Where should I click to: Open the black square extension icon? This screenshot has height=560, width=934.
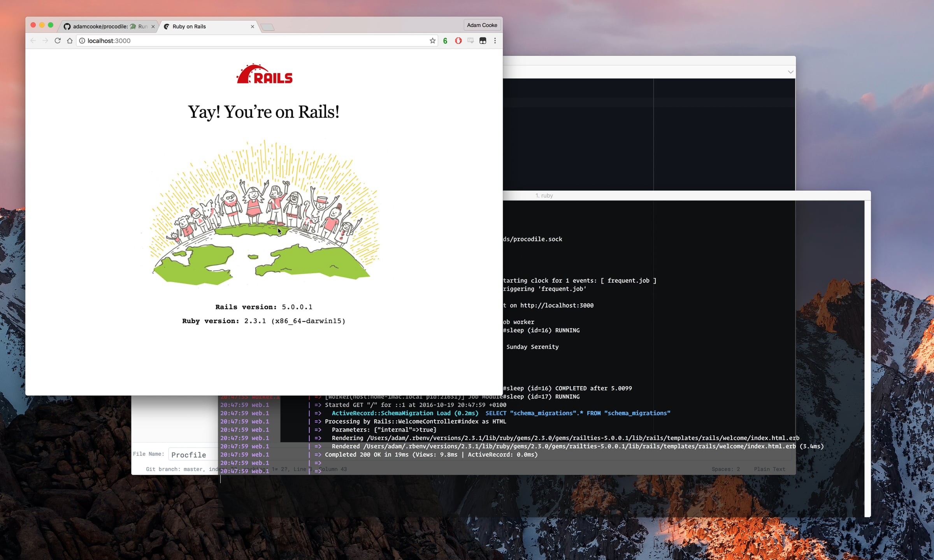click(483, 40)
